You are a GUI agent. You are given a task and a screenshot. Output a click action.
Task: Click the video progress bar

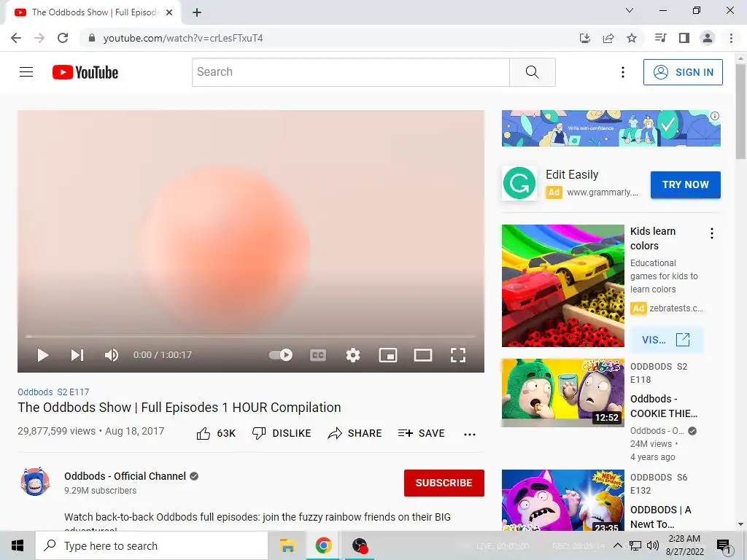tap(251, 336)
